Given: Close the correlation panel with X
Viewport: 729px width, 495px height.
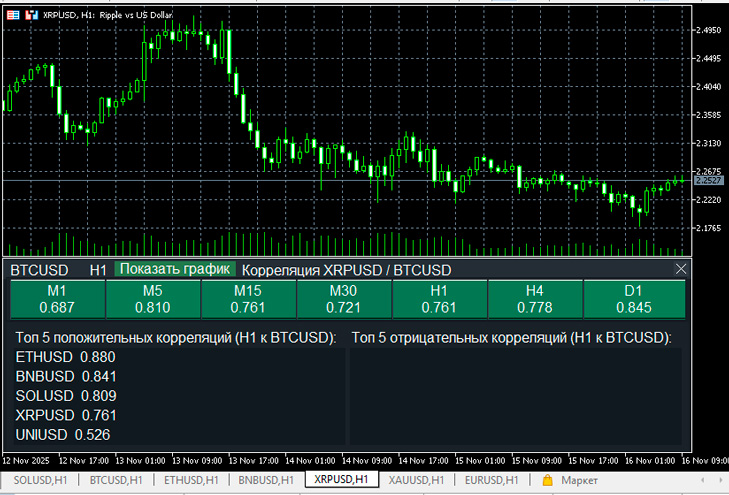Looking at the screenshot, I should 682,269.
